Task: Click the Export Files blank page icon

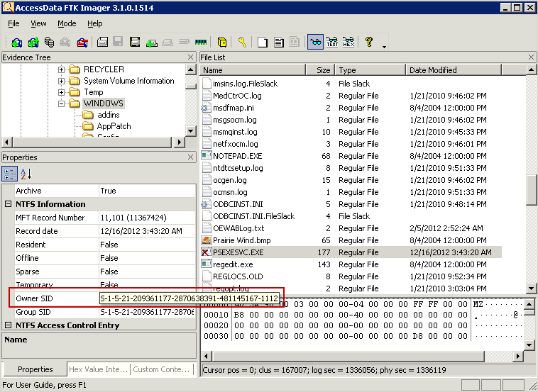Action: tap(263, 42)
